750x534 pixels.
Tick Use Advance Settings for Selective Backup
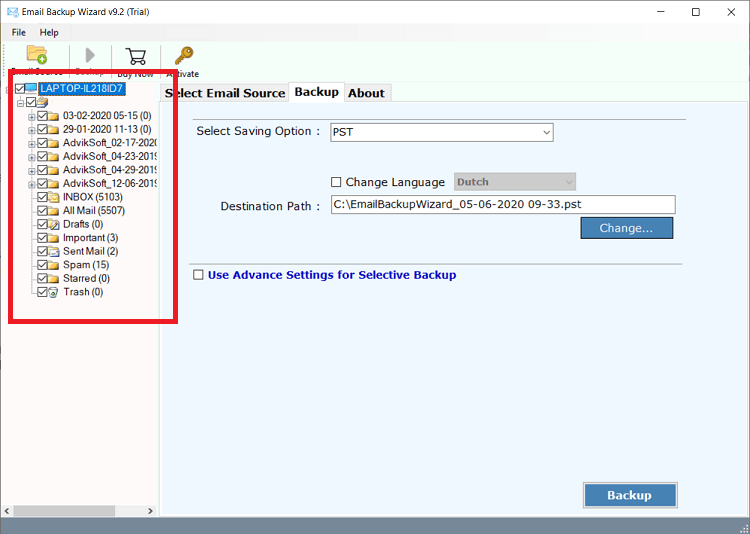[x=198, y=275]
